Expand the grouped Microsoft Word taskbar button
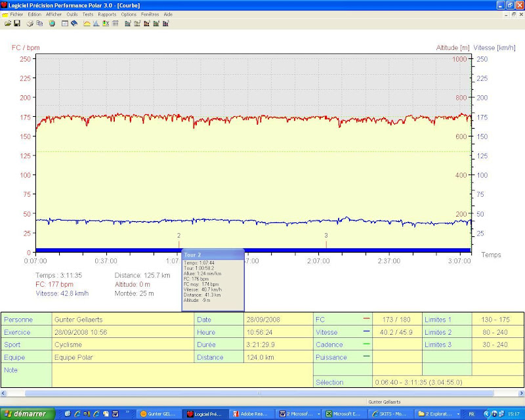Viewport: 525px width, 420px height. 299,414
